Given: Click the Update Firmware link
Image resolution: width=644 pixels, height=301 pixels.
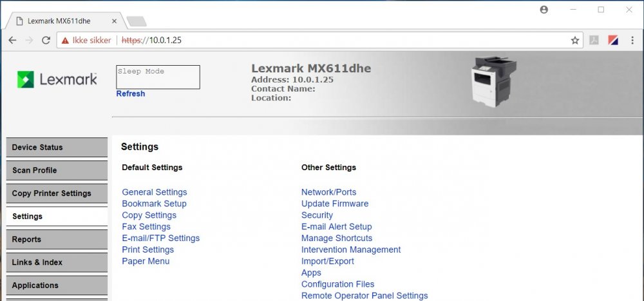Looking at the screenshot, I should [x=335, y=204].
